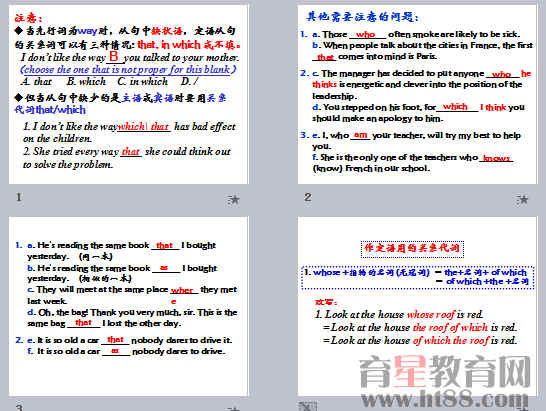Screen dimensions: 546x411
Task: Select slide 4 thumbnail about whose clauses
Action: point(417,306)
